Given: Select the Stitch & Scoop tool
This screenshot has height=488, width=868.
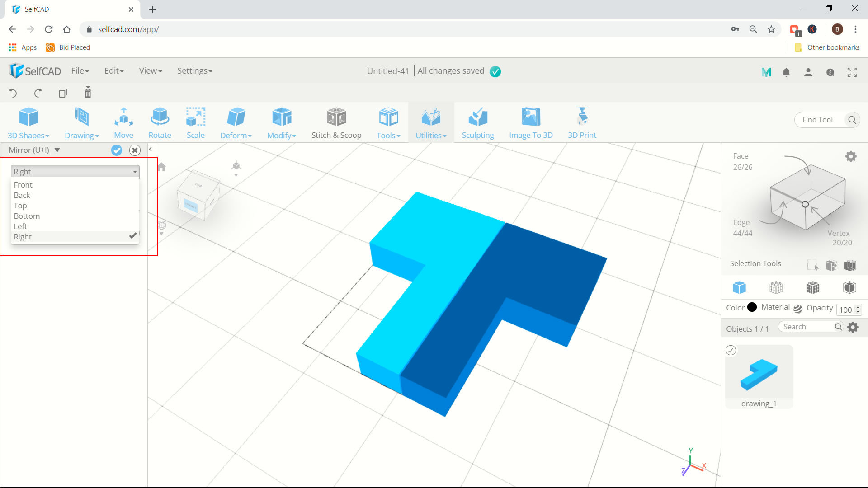Looking at the screenshot, I should coord(336,123).
